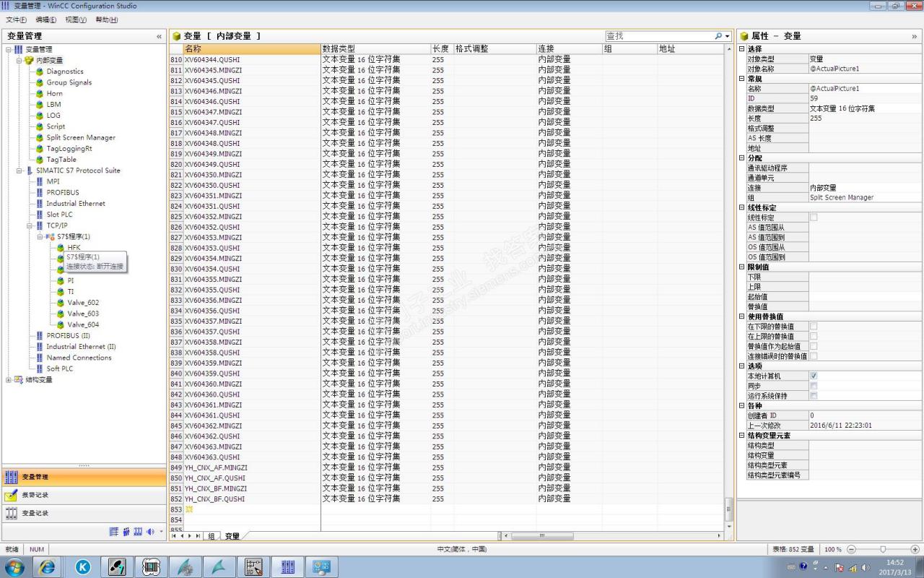Click the 查找 search field
The height and width of the screenshot is (578, 924).
pyautogui.click(x=658, y=35)
